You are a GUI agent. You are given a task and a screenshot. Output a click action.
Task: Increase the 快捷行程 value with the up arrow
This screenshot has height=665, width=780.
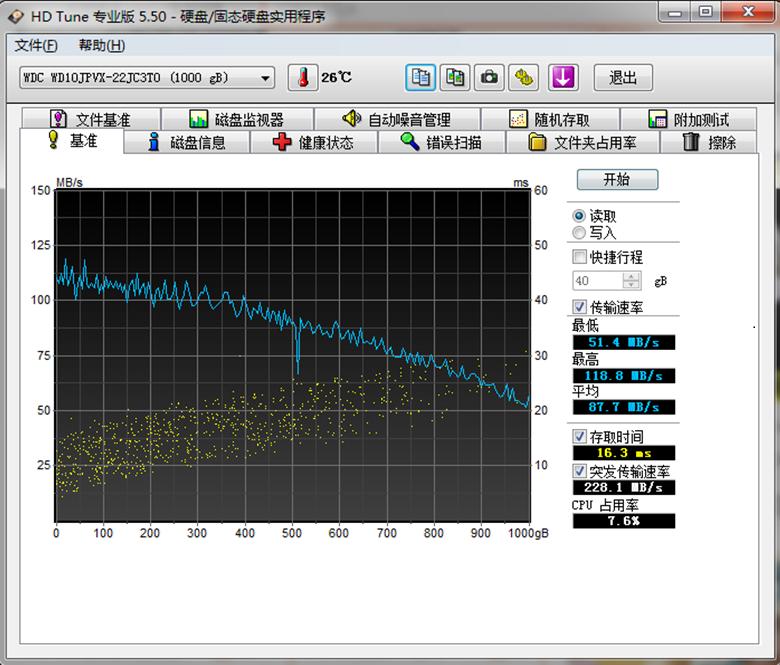[631, 277]
